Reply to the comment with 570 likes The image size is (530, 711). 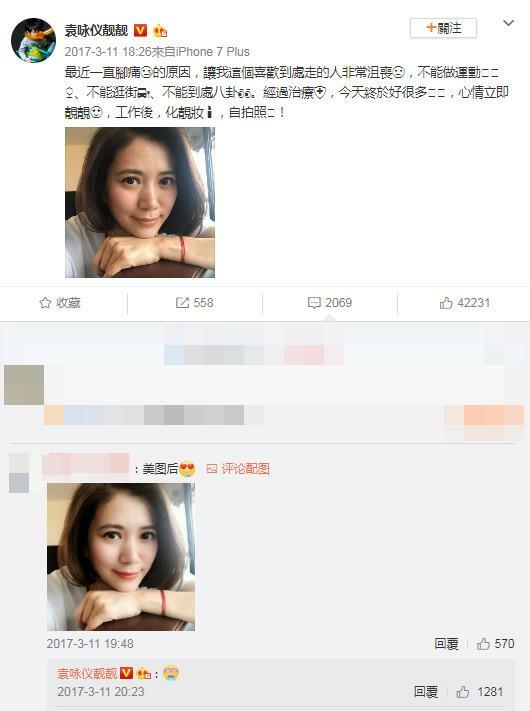tap(446, 643)
